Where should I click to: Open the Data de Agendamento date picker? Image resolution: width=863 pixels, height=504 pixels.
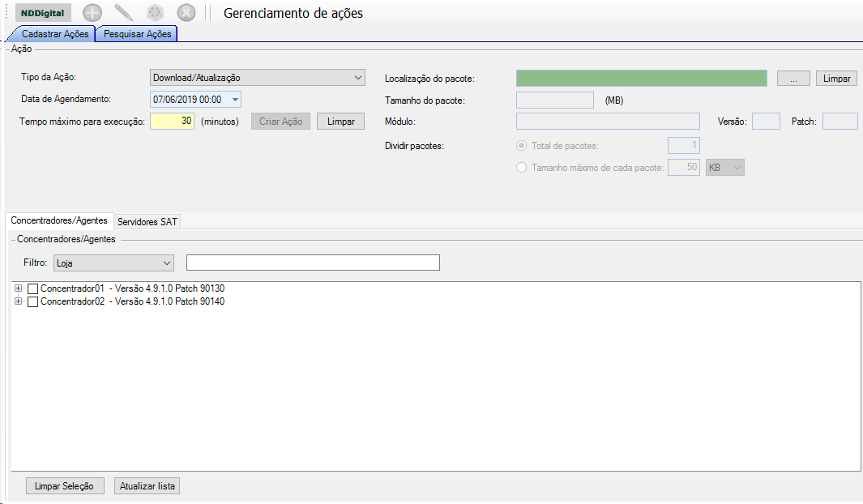pyautogui.click(x=195, y=100)
